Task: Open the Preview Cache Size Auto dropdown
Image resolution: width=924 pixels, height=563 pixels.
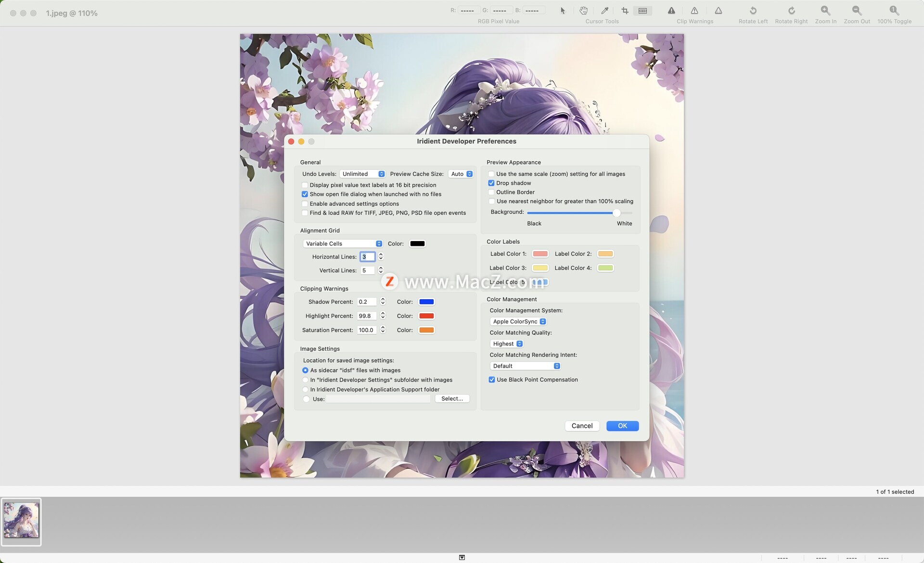Action: click(461, 174)
